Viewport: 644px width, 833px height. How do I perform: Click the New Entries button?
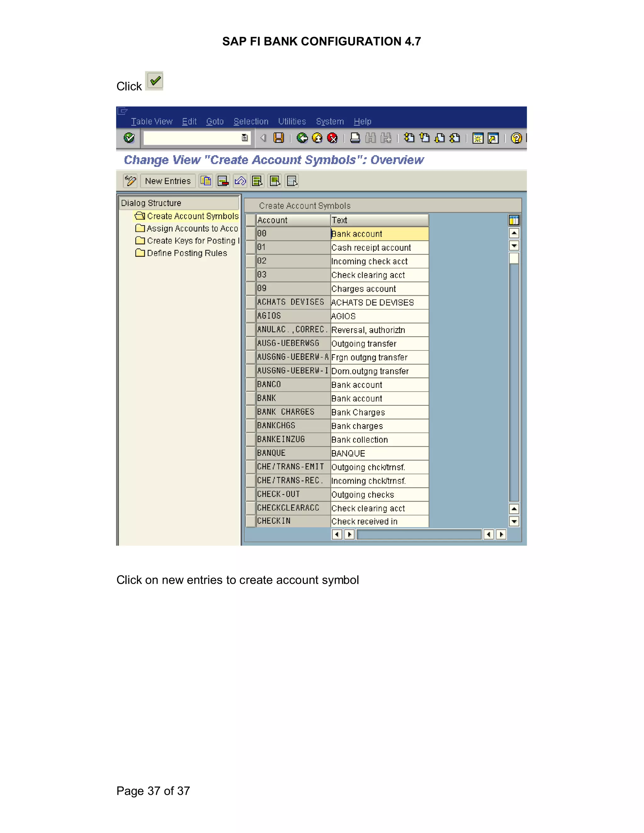click(168, 181)
